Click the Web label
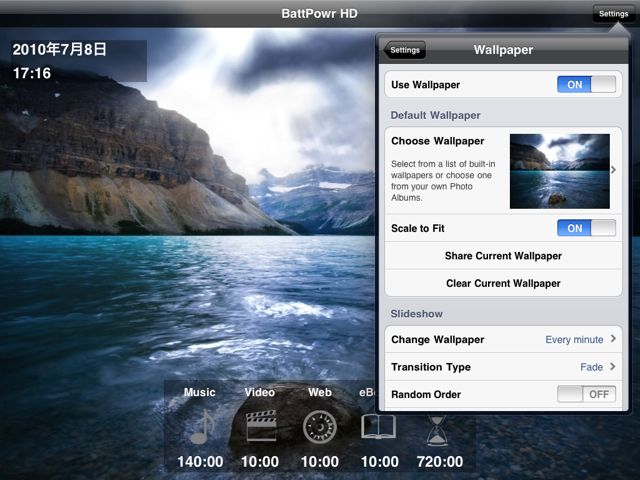640x480 pixels. [320, 392]
